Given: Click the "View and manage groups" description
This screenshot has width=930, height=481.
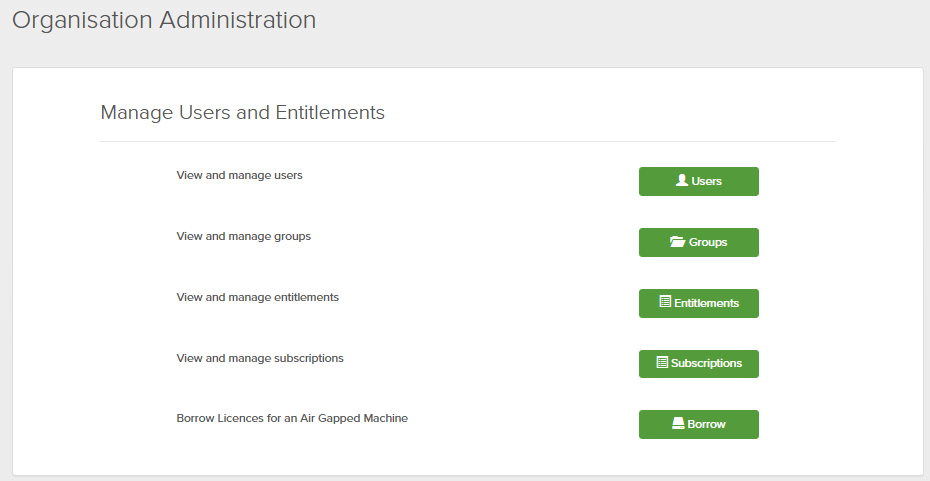Looking at the screenshot, I should (243, 237).
